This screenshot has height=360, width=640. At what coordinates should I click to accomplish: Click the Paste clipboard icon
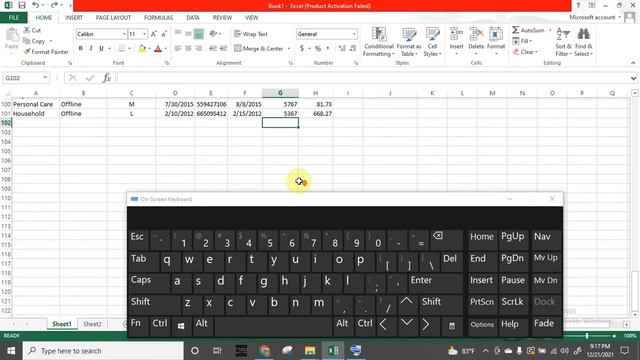point(12,36)
